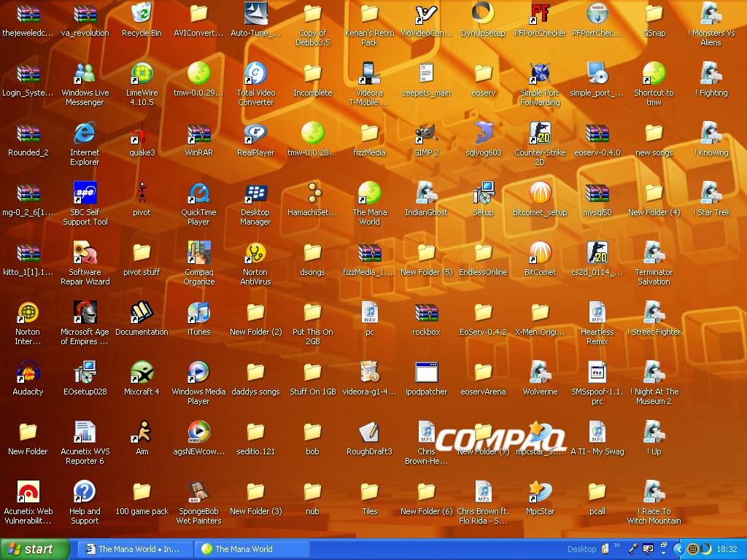Select the Acunetix Web Vulnerability icon
Viewport: 747px width, 560px height.
pos(28,491)
